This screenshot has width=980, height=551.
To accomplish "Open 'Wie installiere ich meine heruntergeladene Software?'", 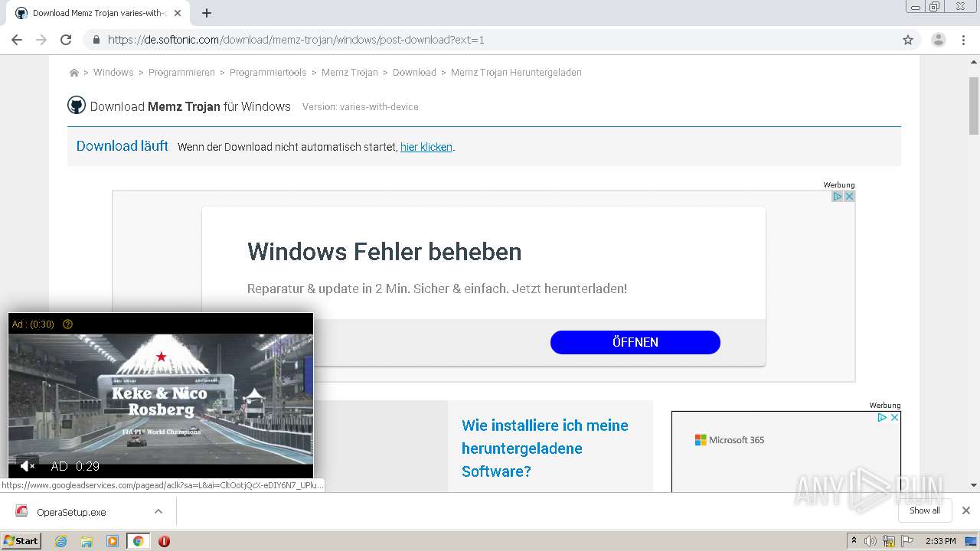I will (545, 448).
